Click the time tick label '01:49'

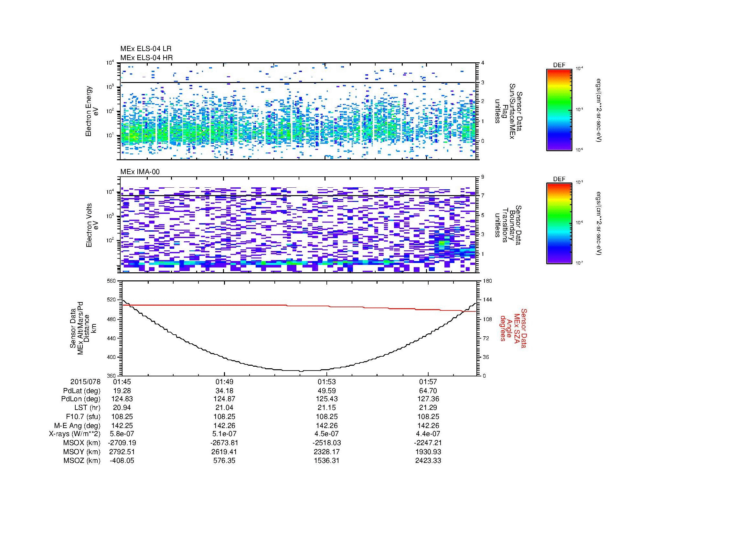(x=224, y=382)
